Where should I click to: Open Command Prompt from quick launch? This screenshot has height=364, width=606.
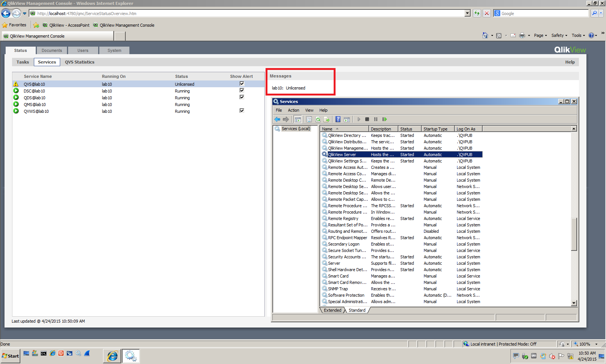(44, 353)
